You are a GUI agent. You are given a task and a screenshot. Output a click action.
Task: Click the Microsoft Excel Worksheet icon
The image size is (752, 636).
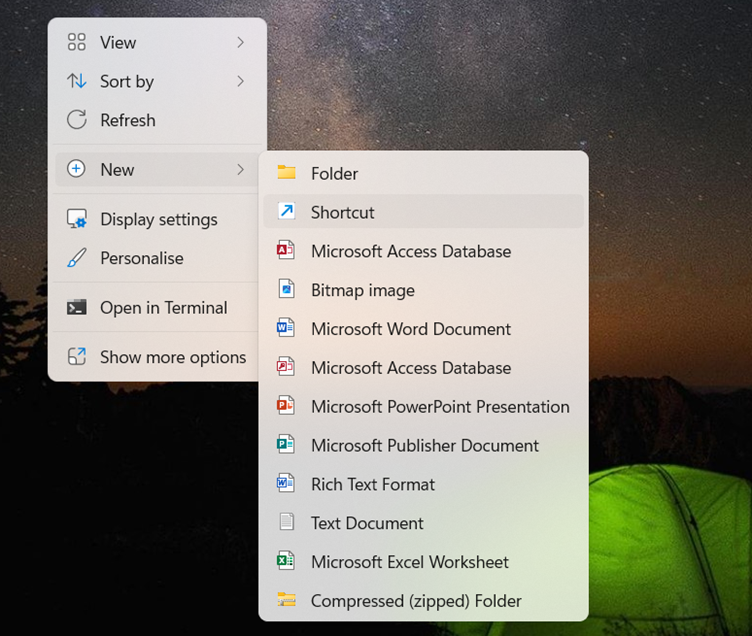tap(286, 561)
